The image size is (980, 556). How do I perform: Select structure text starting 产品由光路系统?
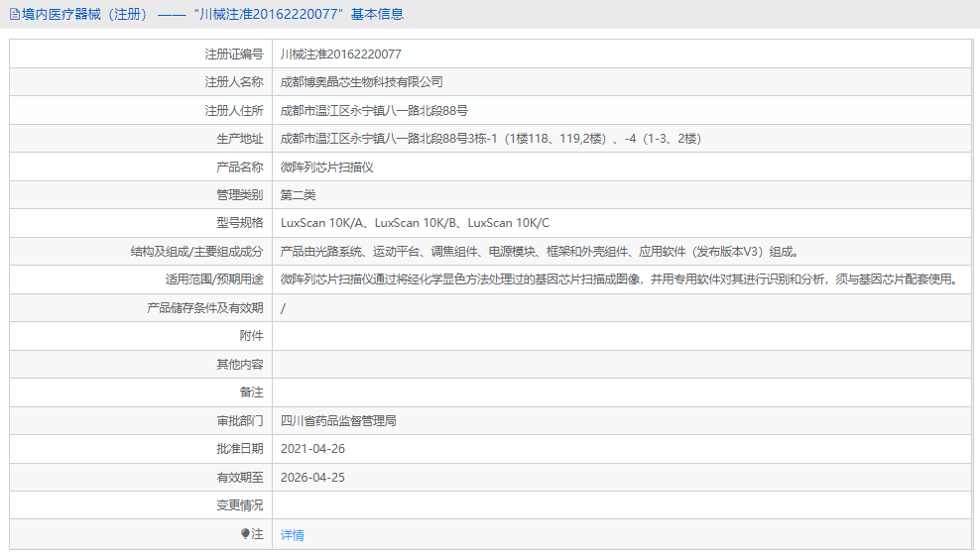pos(540,252)
